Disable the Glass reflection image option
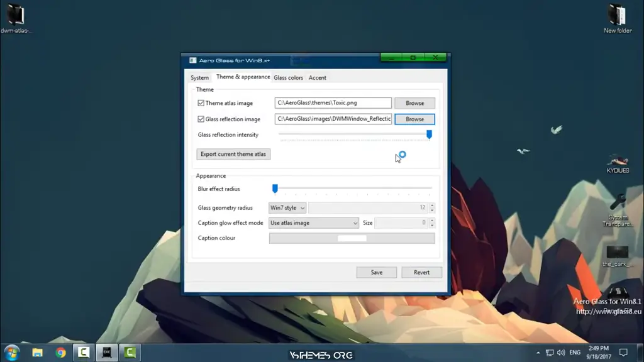Image resolution: width=644 pixels, height=362 pixels. (201, 119)
